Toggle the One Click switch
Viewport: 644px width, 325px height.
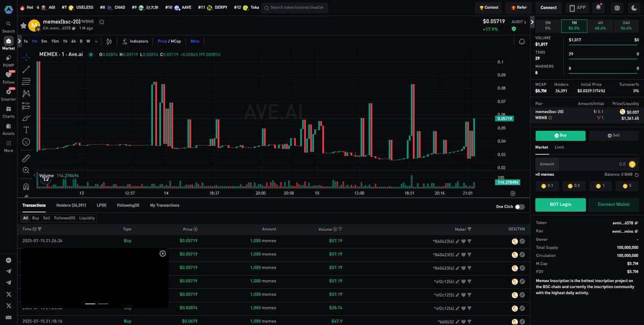519,206
